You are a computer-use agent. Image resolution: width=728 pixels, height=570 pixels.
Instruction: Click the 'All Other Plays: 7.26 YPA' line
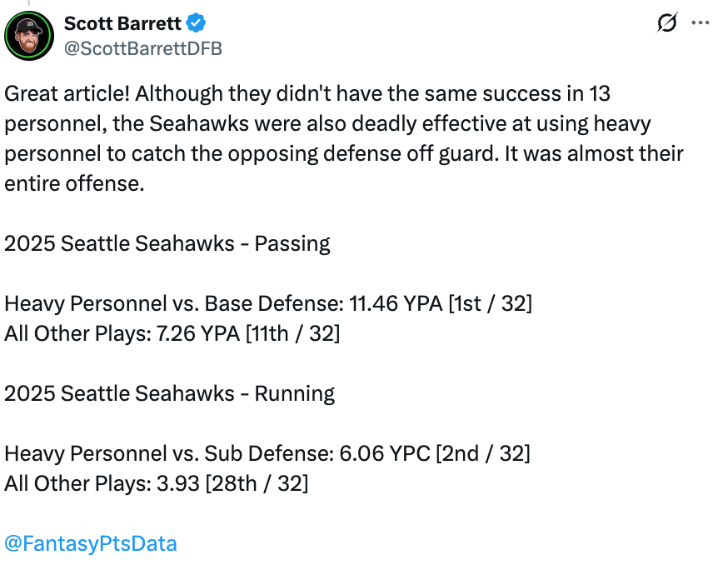(x=172, y=333)
